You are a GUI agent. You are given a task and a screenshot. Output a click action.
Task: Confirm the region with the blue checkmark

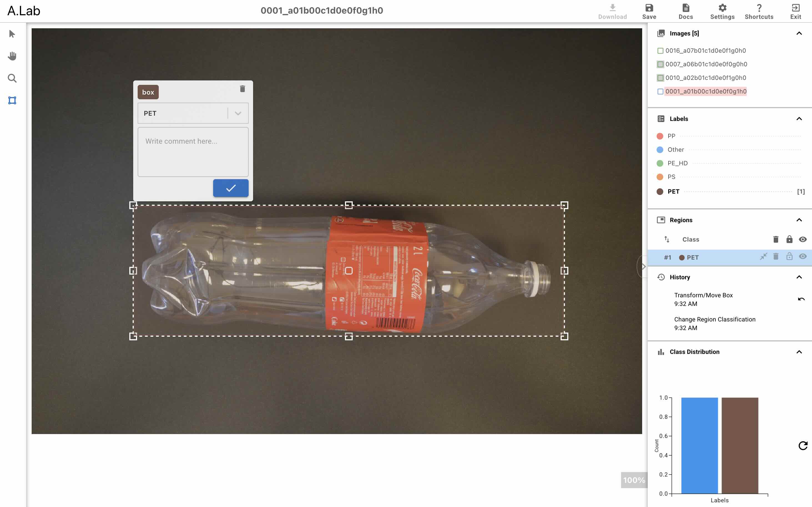click(231, 188)
